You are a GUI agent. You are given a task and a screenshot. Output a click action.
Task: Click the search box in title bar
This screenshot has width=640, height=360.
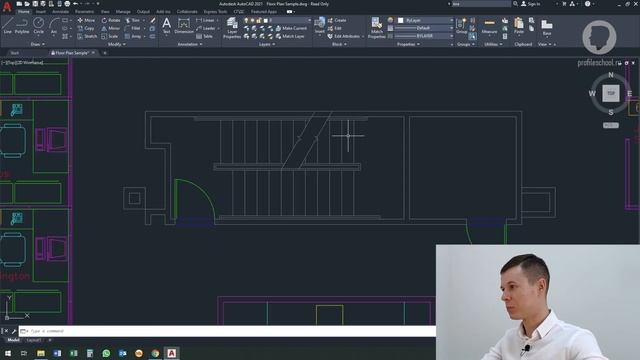(x=480, y=4)
